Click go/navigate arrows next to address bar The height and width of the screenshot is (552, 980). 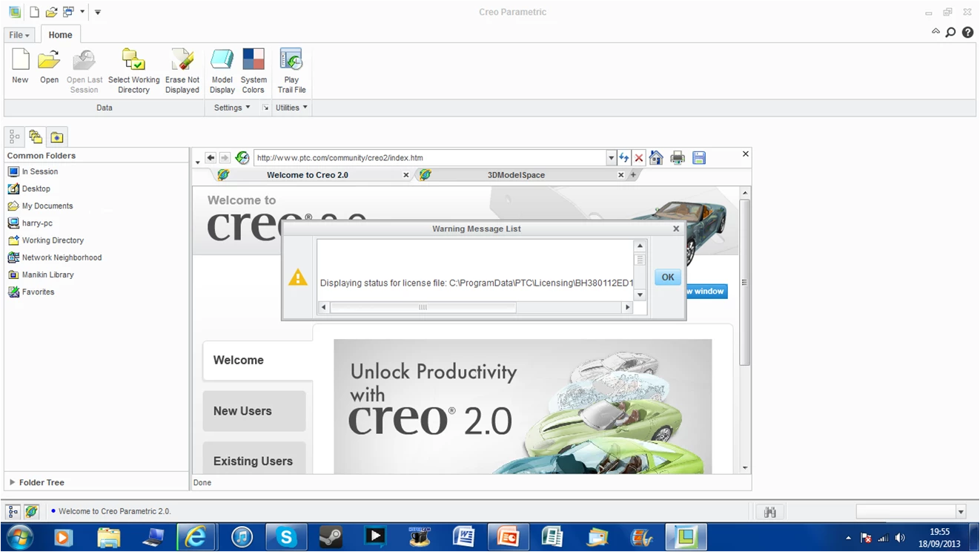tap(624, 157)
